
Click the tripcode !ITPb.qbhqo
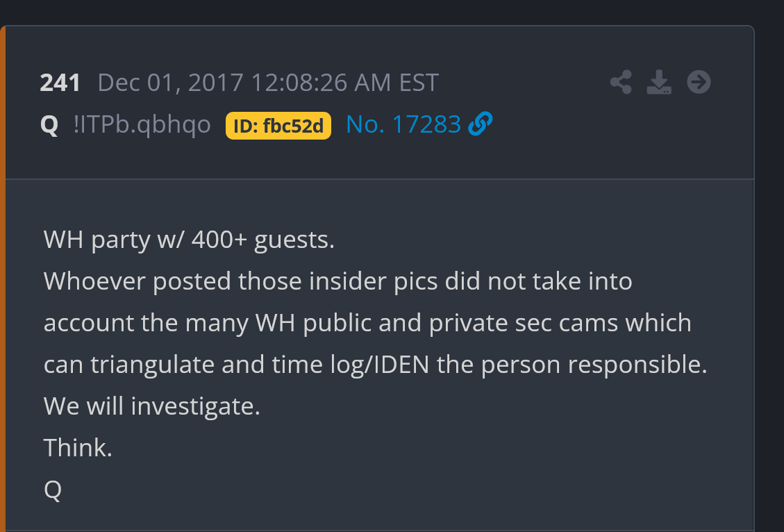pos(142,125)
